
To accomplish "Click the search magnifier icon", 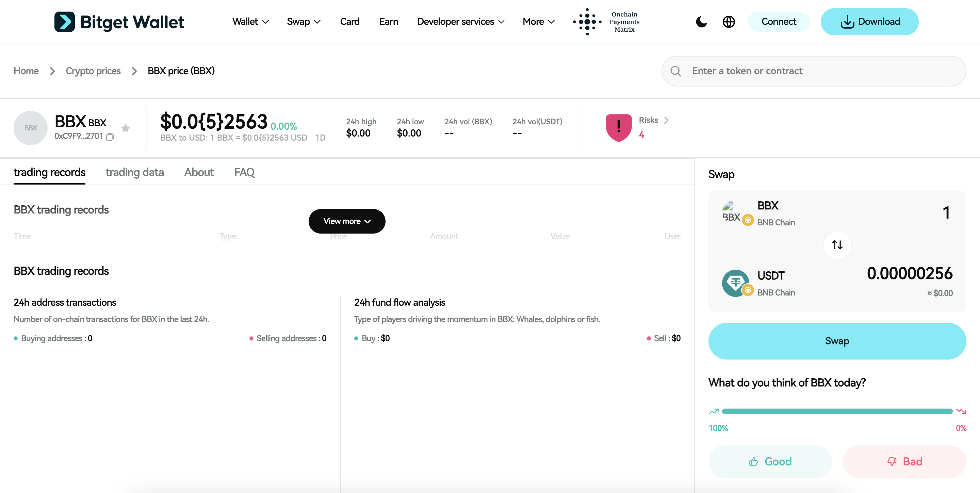I will 676,71.
